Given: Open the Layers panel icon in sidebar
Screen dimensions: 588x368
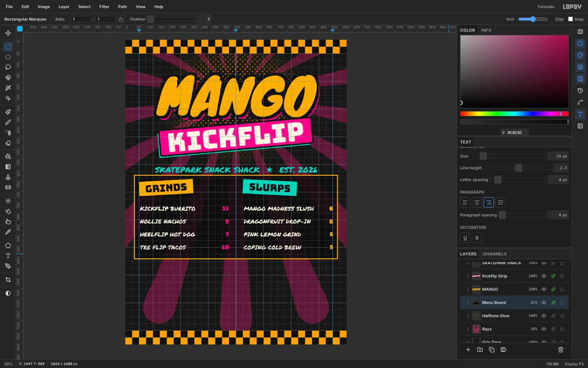Looking at the screenshot, I should point(580,67).
